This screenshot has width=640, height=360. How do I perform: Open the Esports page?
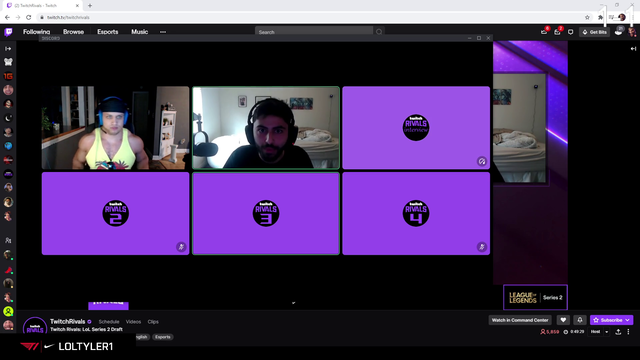point(108,32)
